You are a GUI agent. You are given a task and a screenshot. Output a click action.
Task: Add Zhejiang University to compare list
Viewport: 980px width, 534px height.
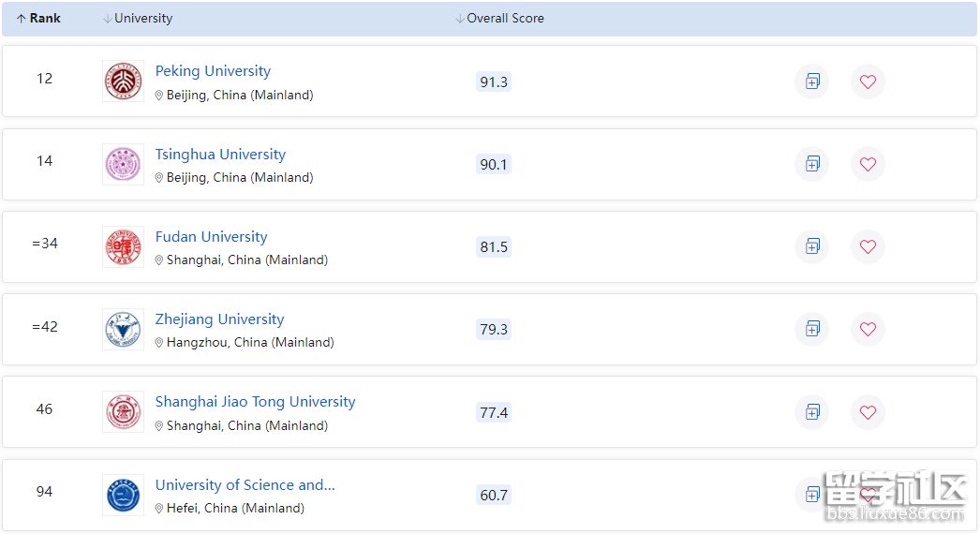point(812,329)
